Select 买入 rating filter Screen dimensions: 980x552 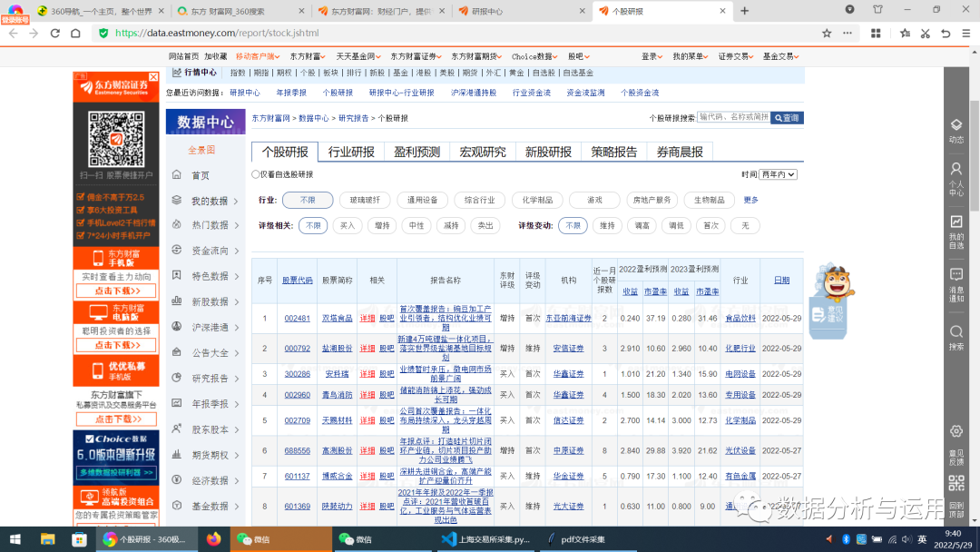pos(348,226)
